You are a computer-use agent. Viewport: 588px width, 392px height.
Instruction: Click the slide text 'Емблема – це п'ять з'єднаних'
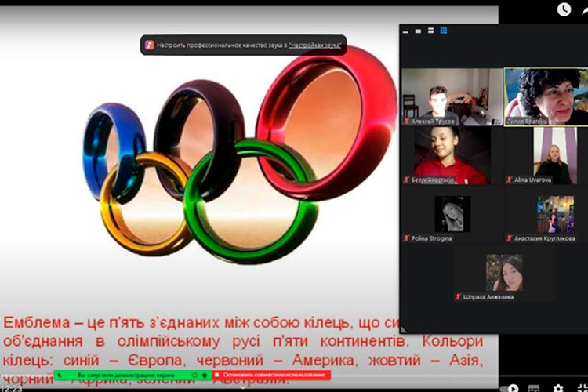pos(111,322)
